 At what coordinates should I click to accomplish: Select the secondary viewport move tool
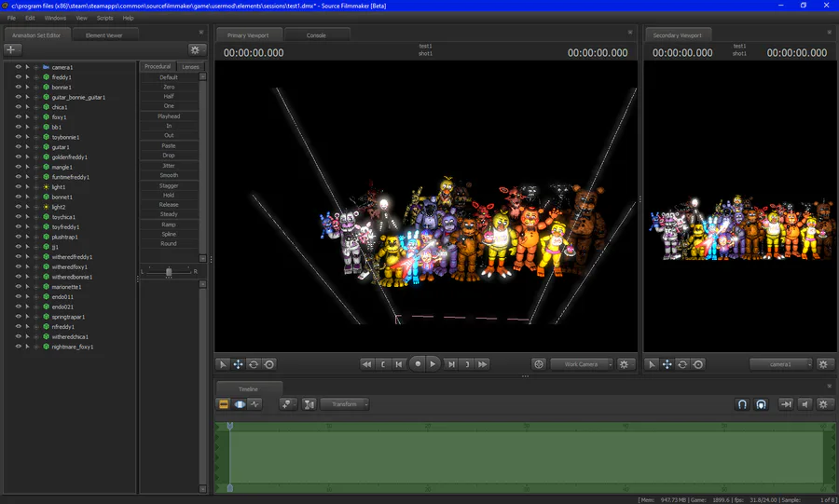tap(667, 364)
